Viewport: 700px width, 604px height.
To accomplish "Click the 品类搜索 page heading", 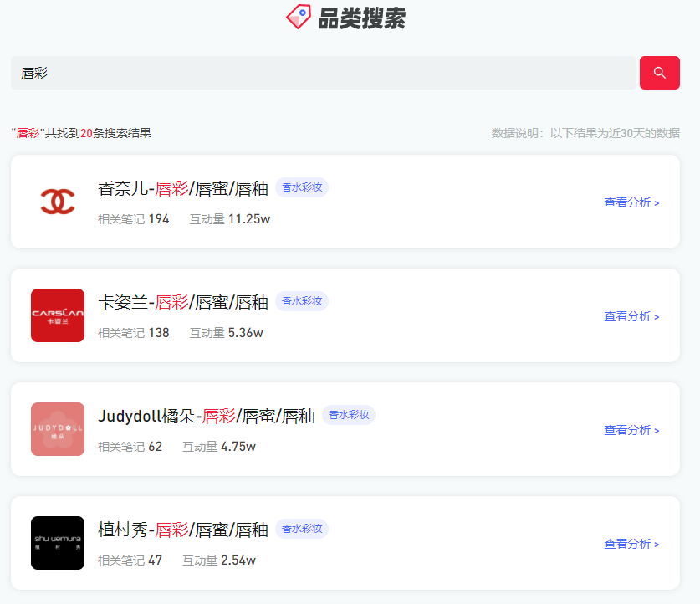I will 361,18.
